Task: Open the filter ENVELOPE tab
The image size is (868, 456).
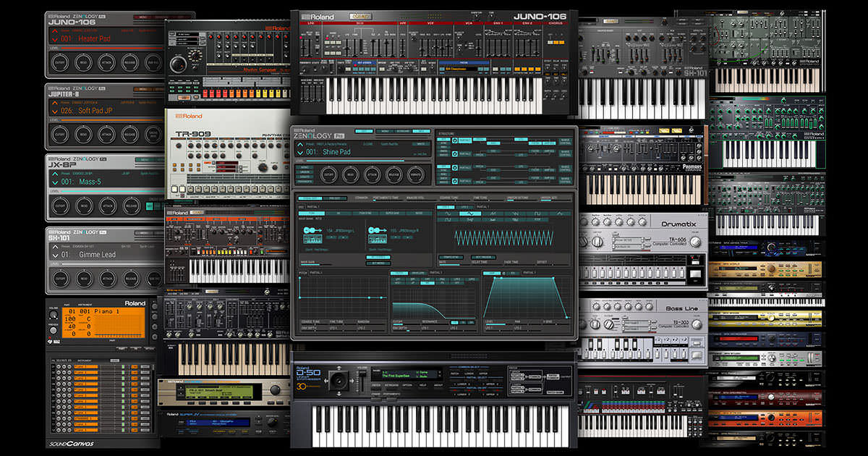Action: (418, 273)
